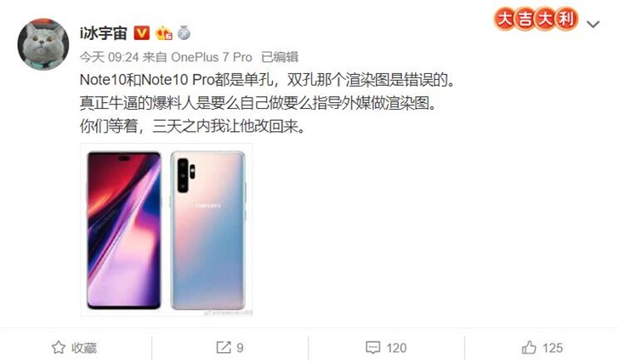Click the star favorite icon

(59, 348)
